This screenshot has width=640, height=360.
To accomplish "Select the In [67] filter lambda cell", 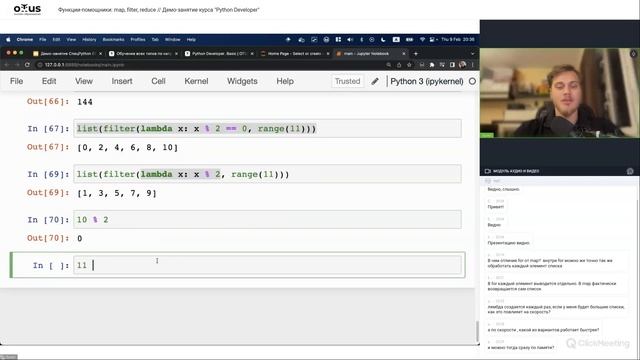I will pos(267,129).
